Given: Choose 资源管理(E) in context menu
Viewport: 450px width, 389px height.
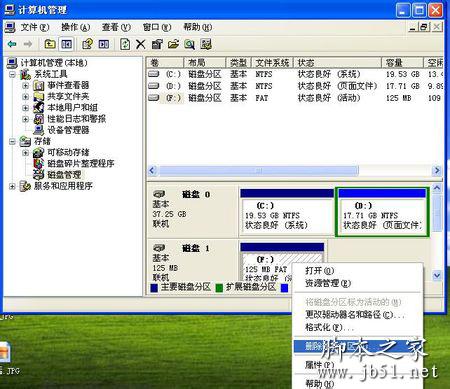Looking at the screenshot, I should coord(357,283).
